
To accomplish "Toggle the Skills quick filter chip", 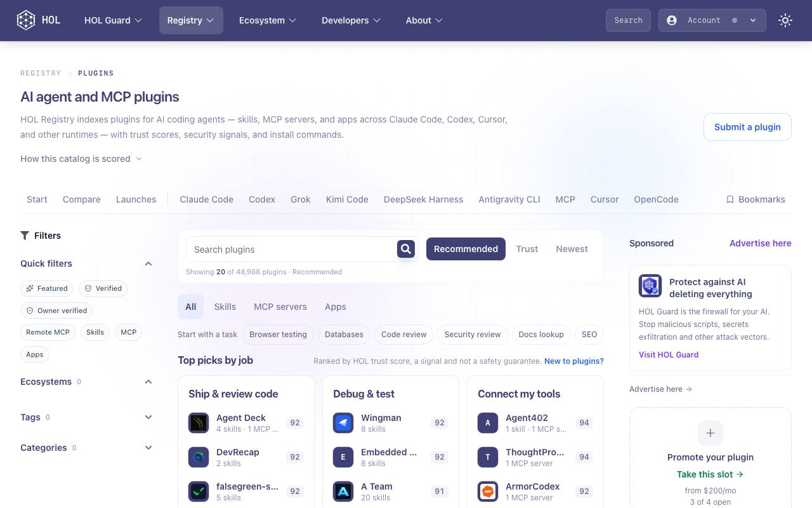I will point(95,332).
